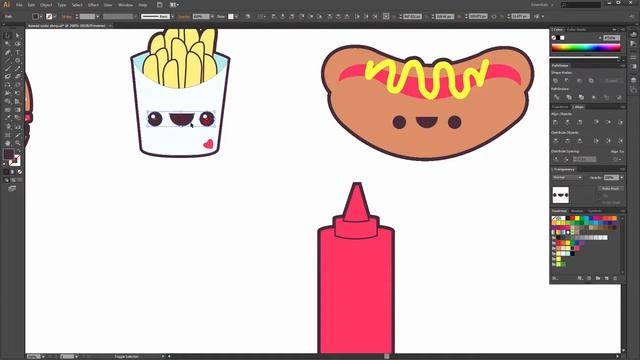640x360 pixels.
Task: Click Vertical Distribute Top in Align panel
Action: (x=556, y=141)
